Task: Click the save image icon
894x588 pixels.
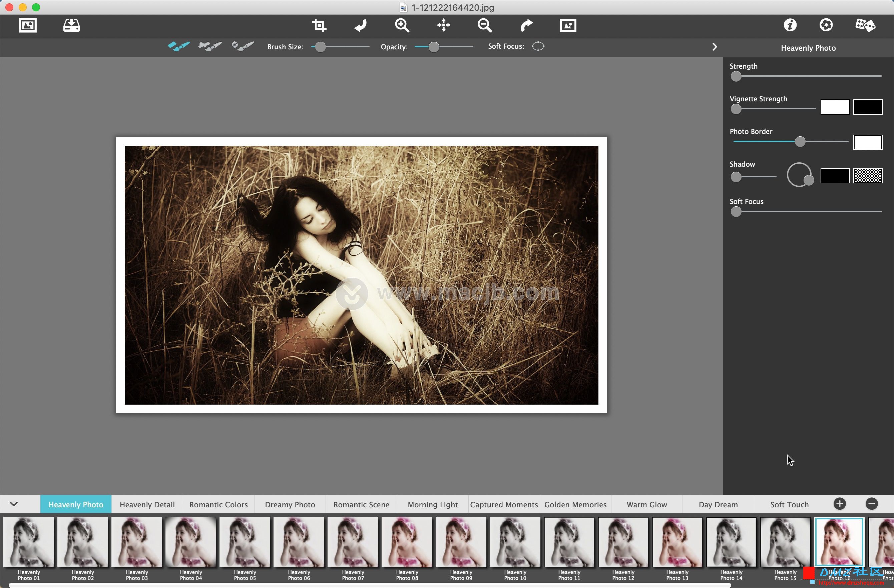Action: coord(71,26)
